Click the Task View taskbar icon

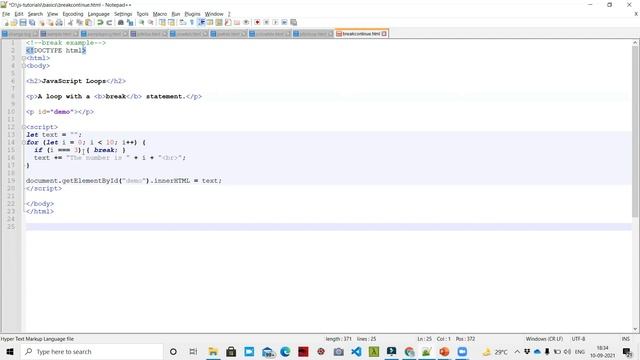(193, 351)
